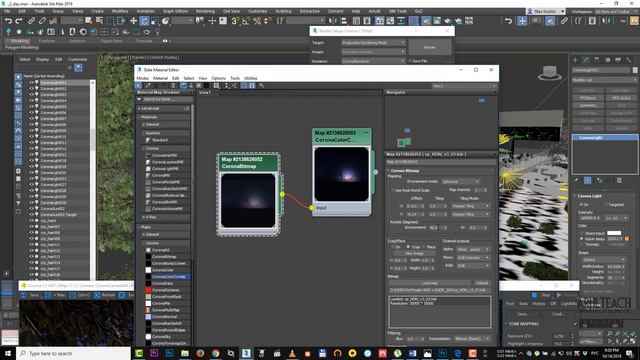The image size is (640, 360).
Task: Toggle the Targeted checkbox for Corona Light
Action: [x=607, y=204]
